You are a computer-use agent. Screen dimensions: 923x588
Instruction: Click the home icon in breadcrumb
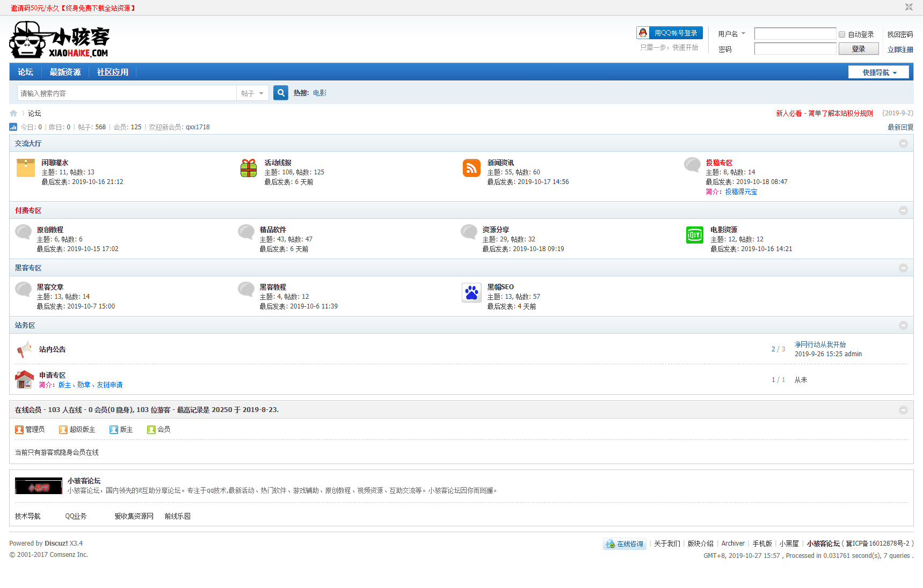(x=13, y=113)
